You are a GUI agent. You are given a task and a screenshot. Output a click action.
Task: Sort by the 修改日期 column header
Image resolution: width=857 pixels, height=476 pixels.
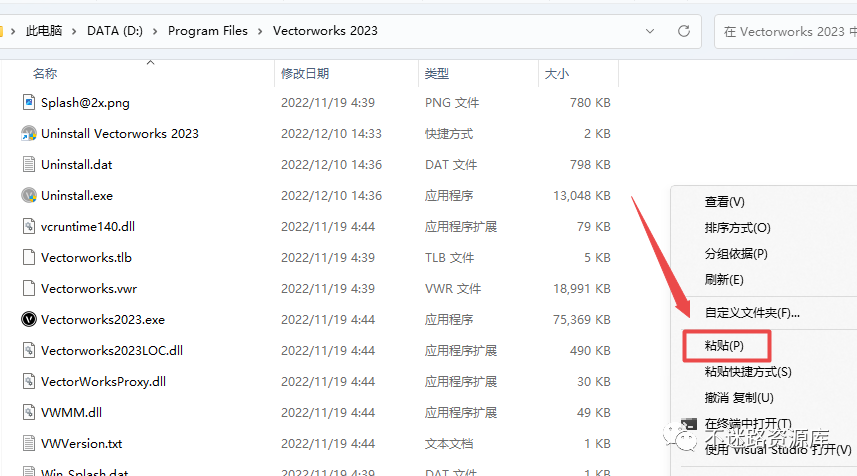(x=305, y=74)
